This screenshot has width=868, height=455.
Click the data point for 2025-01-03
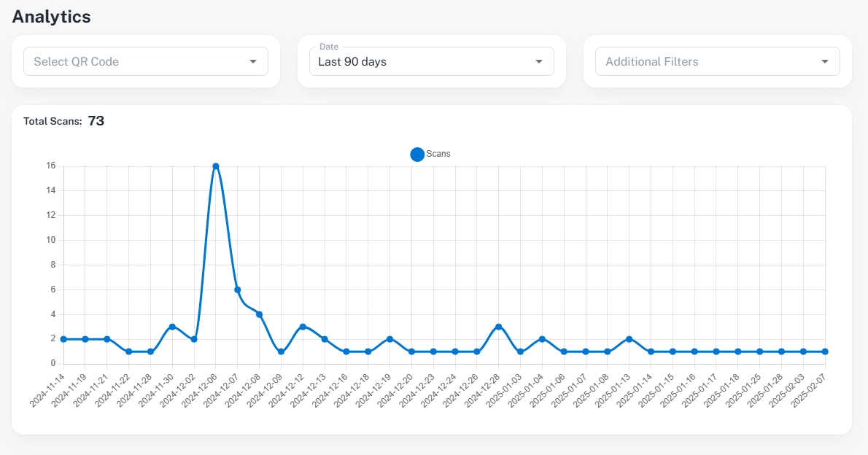[x=521, y=351]
